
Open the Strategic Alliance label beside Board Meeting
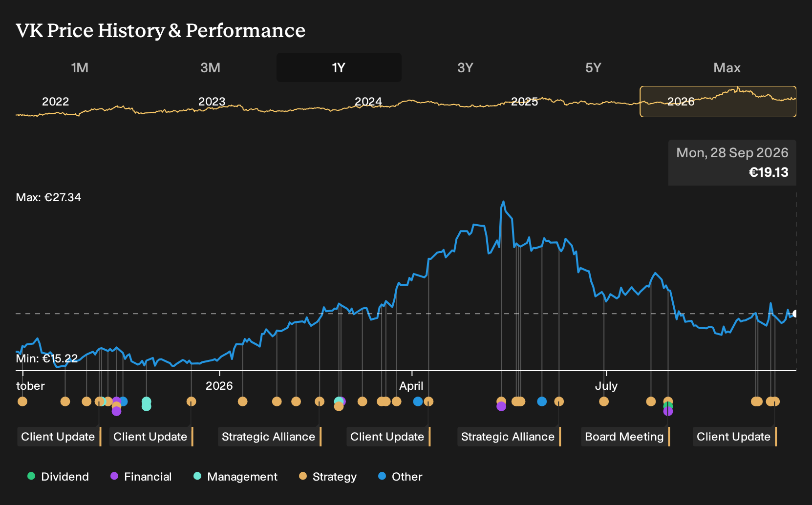pyautogui.click(x=509, y=437)
